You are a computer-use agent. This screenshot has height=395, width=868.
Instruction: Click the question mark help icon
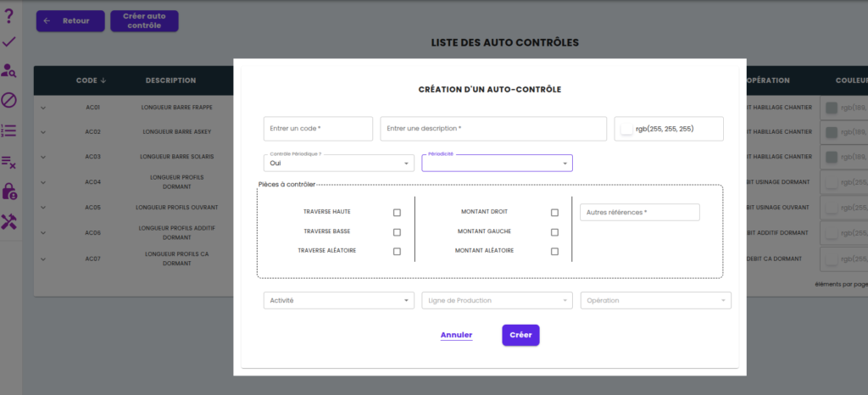coord(9,14)
